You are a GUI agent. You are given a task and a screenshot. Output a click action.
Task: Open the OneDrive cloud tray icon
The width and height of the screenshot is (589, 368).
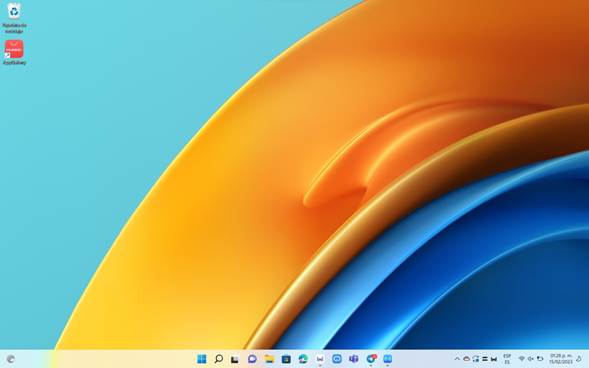pyautogui.click(x=467, y=359)
